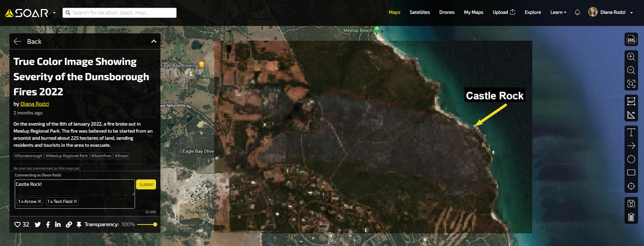Open My Maps

coord(474,13)
